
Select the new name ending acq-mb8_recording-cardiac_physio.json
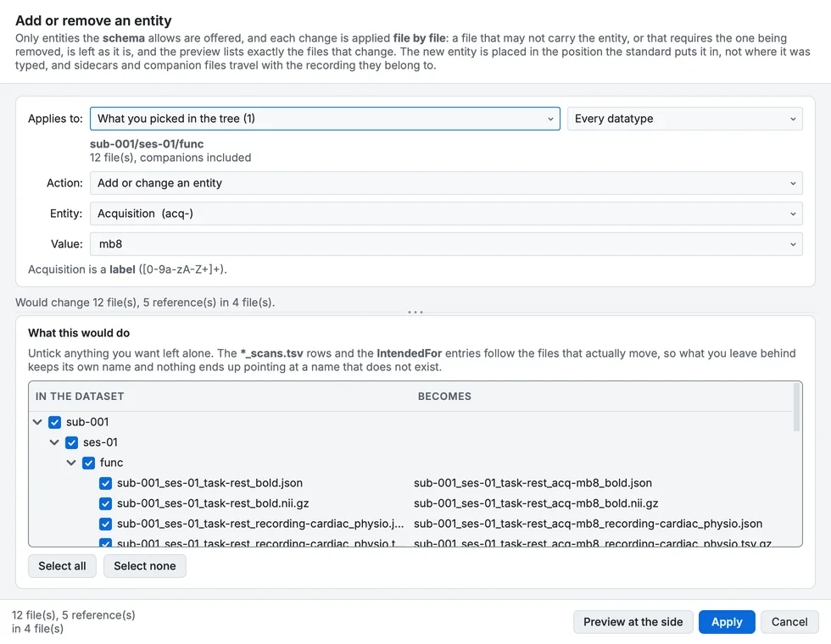(x=588, y=524)
